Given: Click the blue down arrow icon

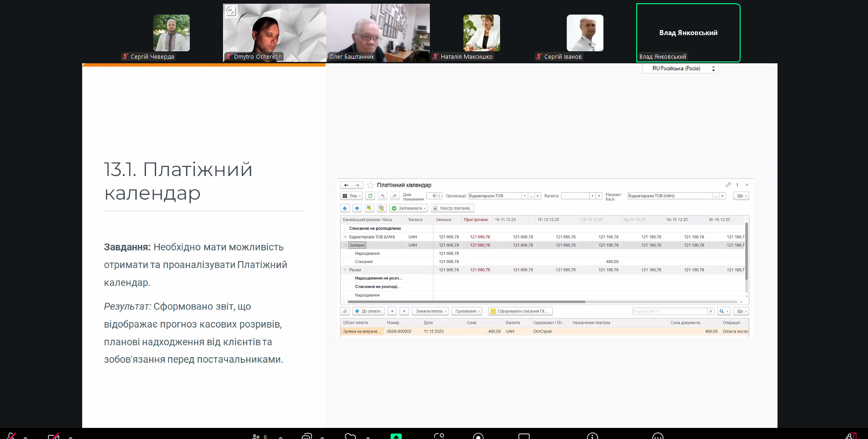Looking at the screenshot, I should pos(357,208).
